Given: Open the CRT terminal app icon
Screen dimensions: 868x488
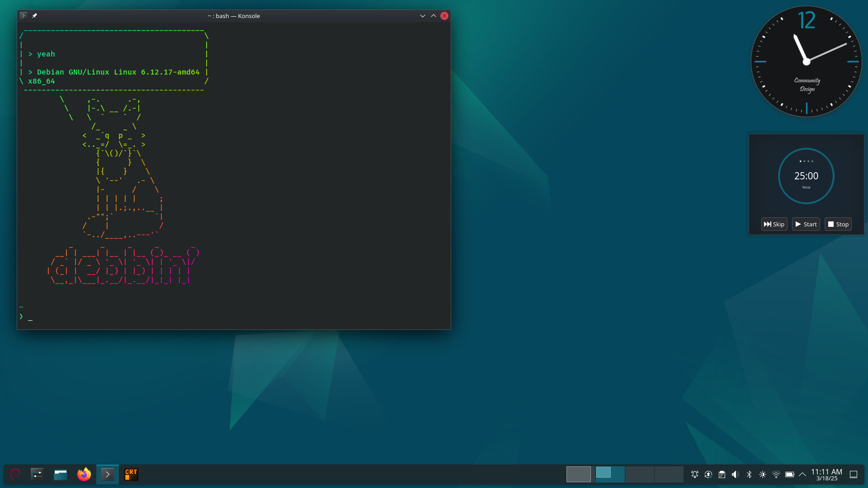Looking at the screenshot, I should 131,474.
